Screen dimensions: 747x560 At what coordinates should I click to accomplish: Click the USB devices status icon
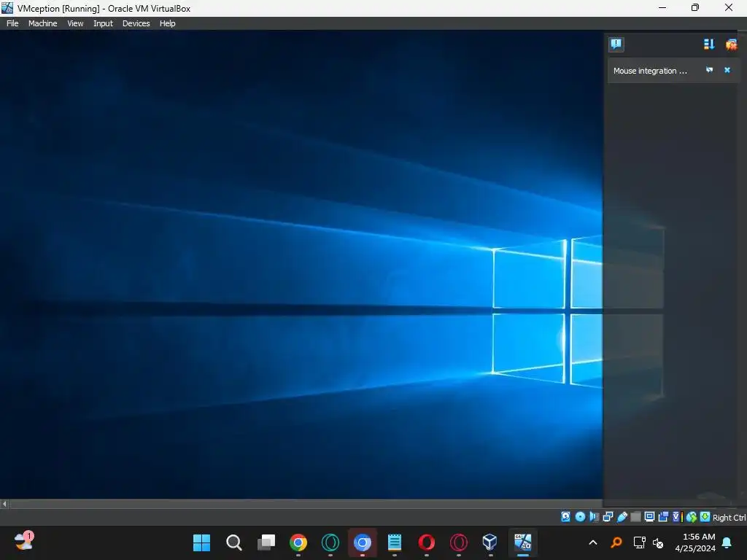622,517
